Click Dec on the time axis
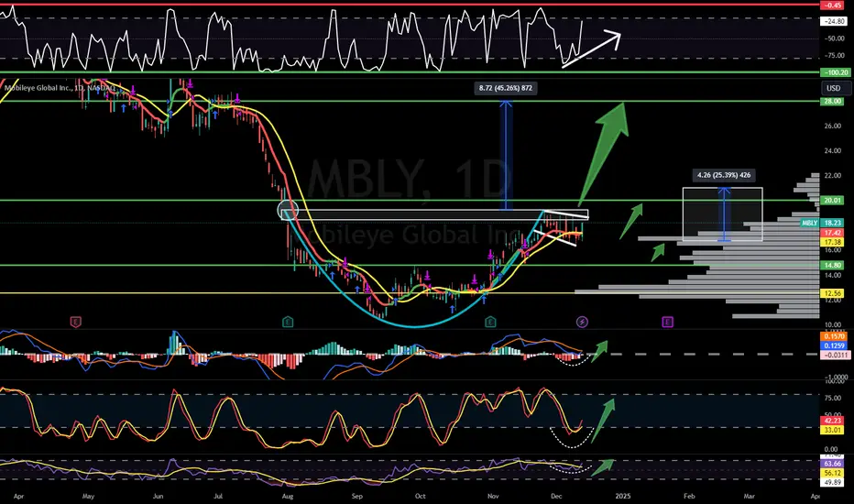 point(556,497)
